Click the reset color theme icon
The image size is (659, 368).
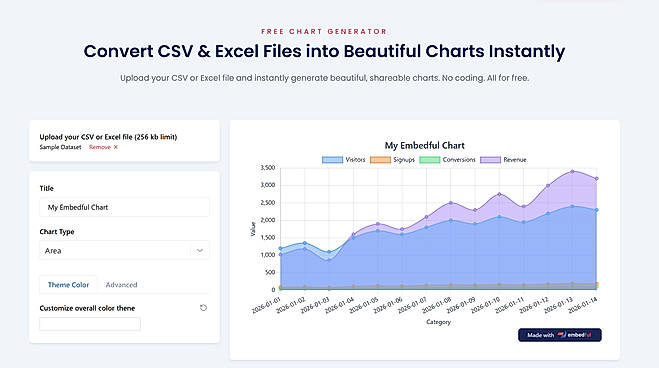203,308
